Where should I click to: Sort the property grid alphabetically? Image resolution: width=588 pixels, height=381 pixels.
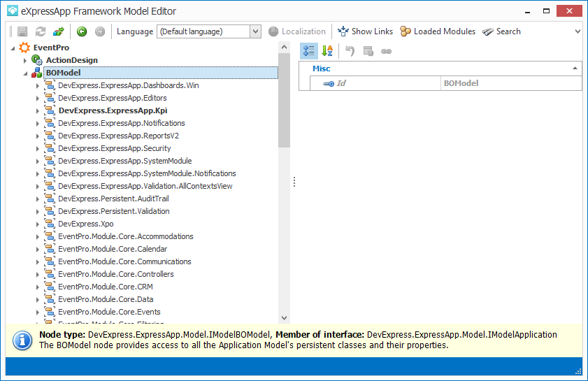pyautogui.click(x=327, y=51)
